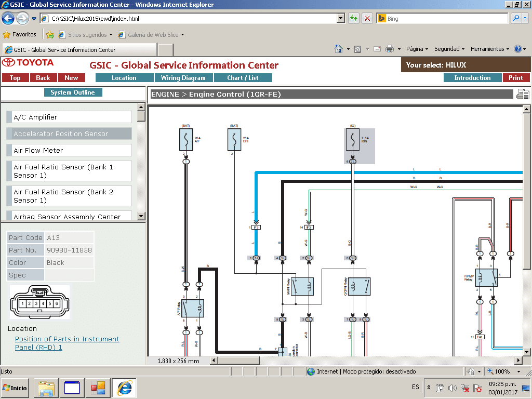Image resolution: width=532 pixels, height=399 pixels.
Task: Open the Página menu
Action: point(417,49)
